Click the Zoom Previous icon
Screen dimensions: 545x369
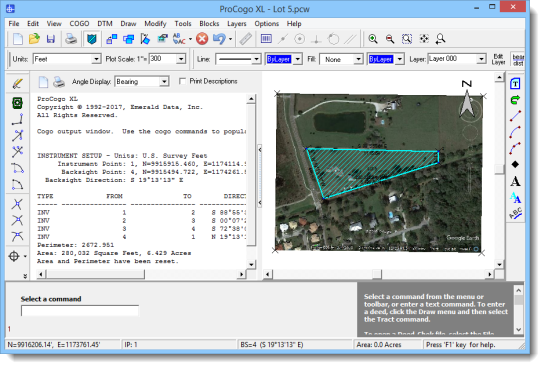(440, 39)
